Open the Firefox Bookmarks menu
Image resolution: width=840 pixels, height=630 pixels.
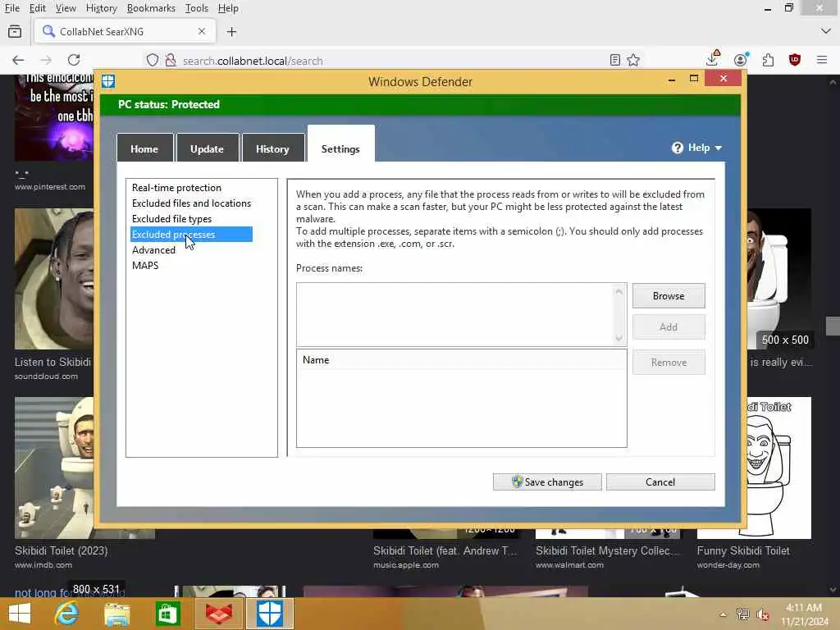151,8
